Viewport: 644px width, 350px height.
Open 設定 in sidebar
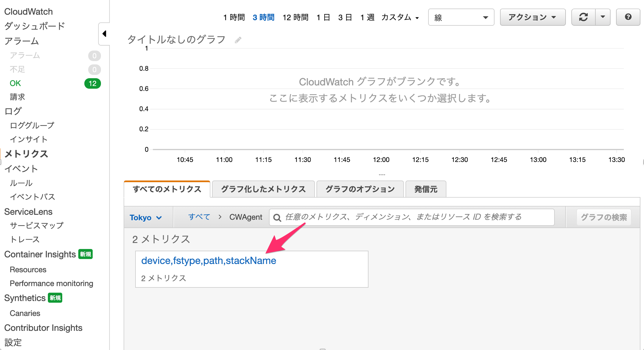(x=13, y=343)
